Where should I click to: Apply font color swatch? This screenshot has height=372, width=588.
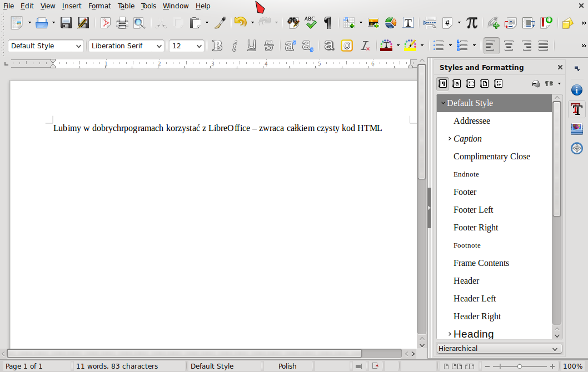[386, 46]
